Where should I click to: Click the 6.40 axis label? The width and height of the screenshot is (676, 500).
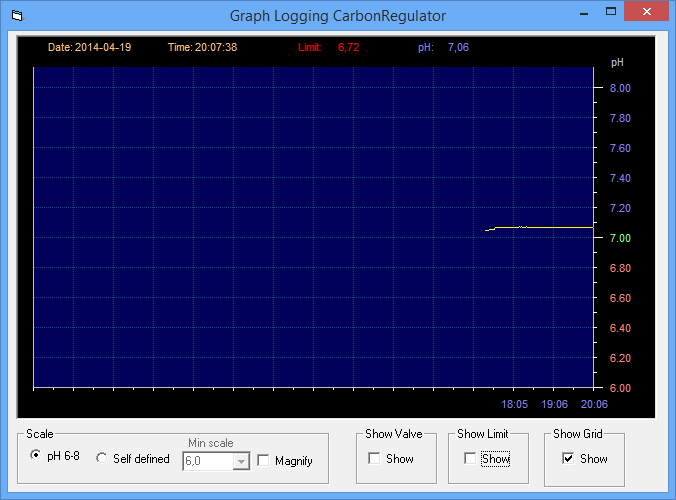tap(620, 328)
